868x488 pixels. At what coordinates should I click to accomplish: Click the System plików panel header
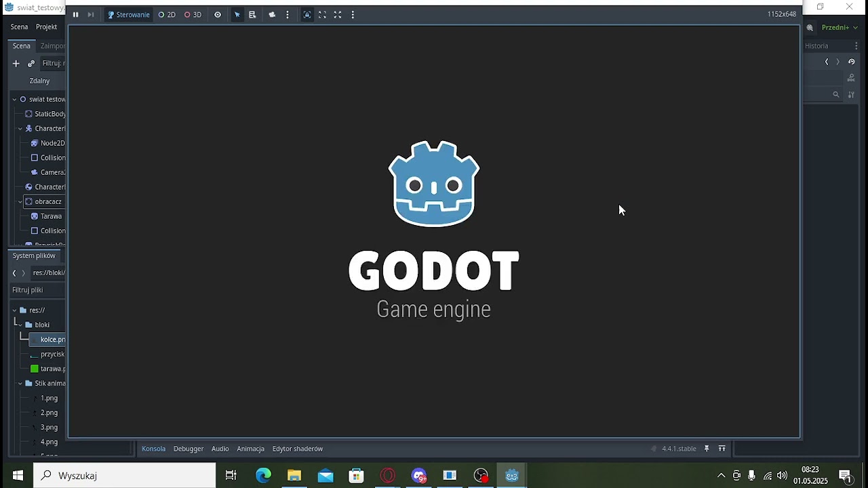[x=34, y=256]
